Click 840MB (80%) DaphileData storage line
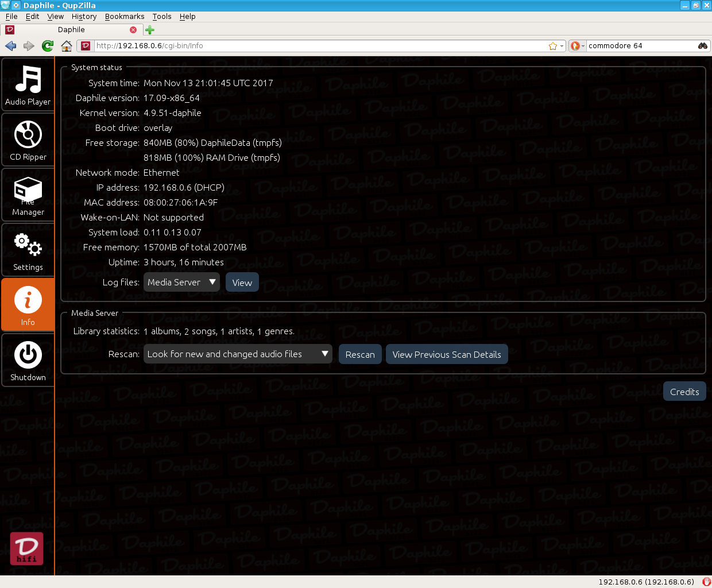This screenshot has width=712, height=588. (x=212, y=142)
